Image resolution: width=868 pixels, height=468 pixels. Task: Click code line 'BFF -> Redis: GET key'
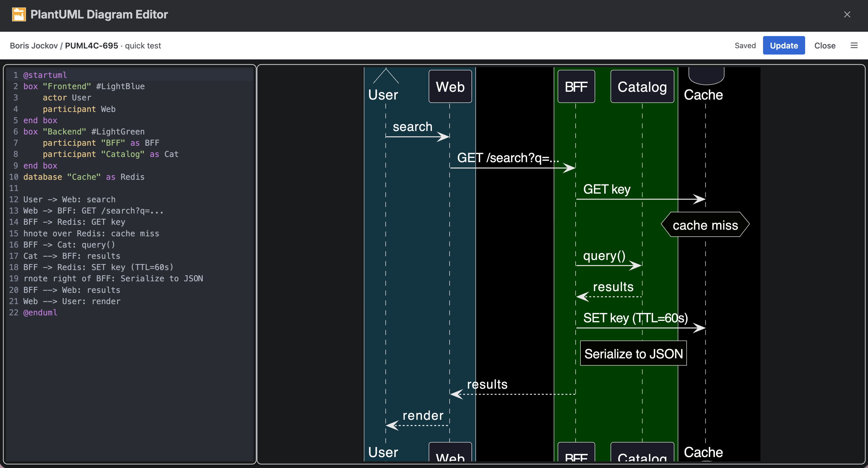point(74,222)
